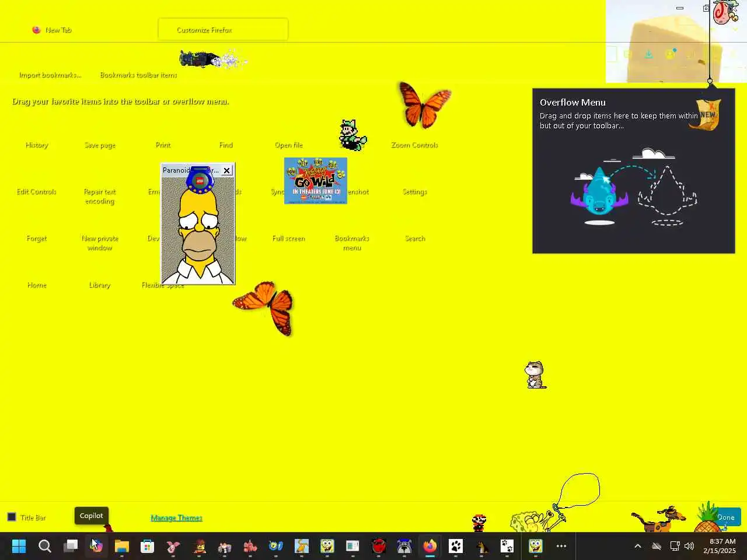Open the red devil-face taskbar app
747x560 pixels.
point(379,547)
